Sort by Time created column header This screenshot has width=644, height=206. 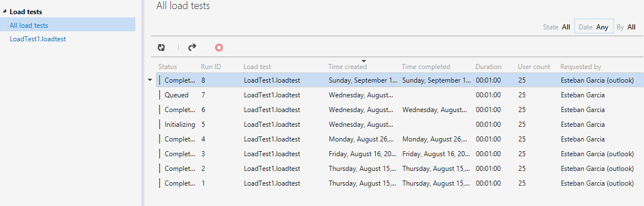coord(347,66)
